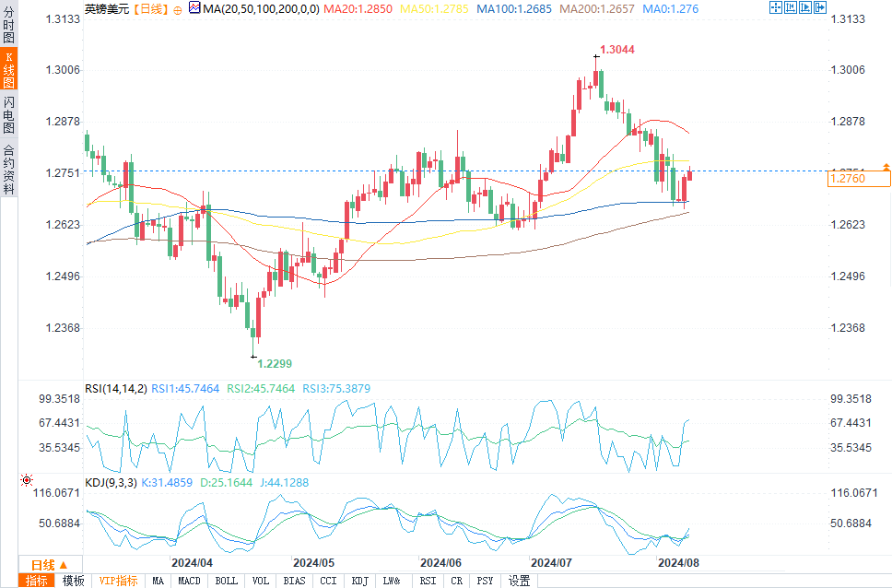892x588 pixels.
Task: Select the RSI indicator button
Action: pyautogui.click(x=428, y=581)
